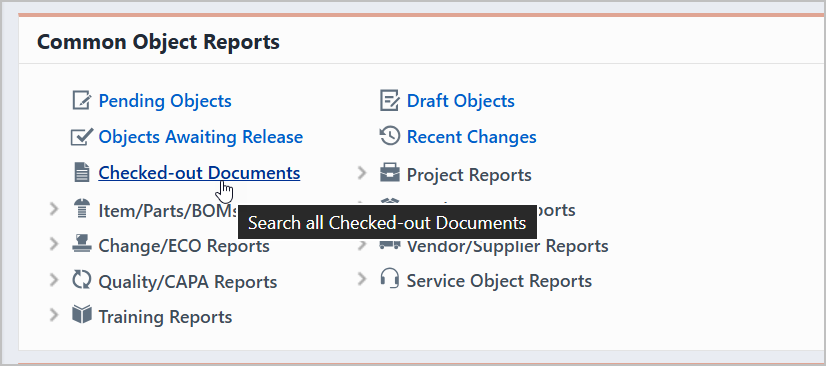Open the Checked-out Documents link
826x366 pixels.
199,173
